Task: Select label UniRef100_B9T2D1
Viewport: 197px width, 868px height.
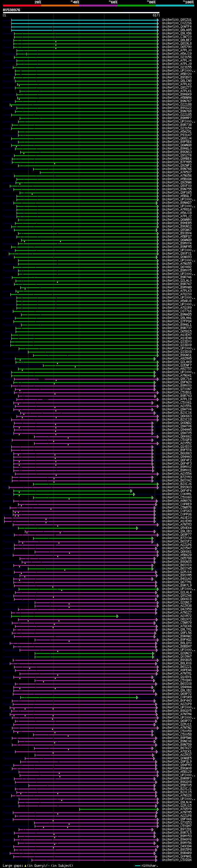Action: click(176, 830)
